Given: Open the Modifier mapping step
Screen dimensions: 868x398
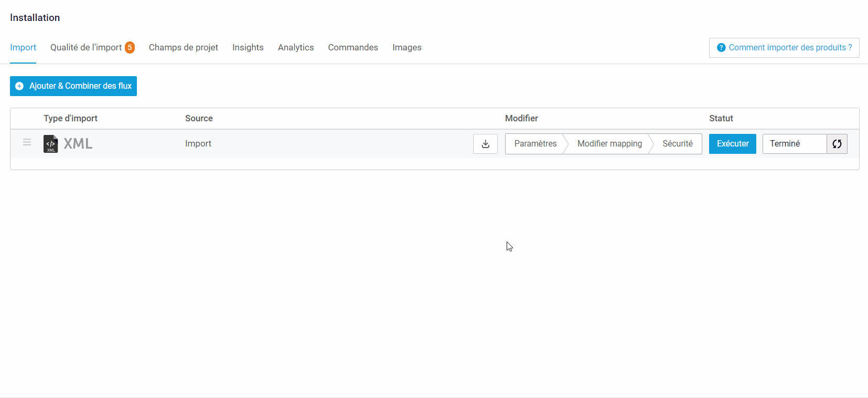Looking at the screenshot, I should tap(609, 144).
